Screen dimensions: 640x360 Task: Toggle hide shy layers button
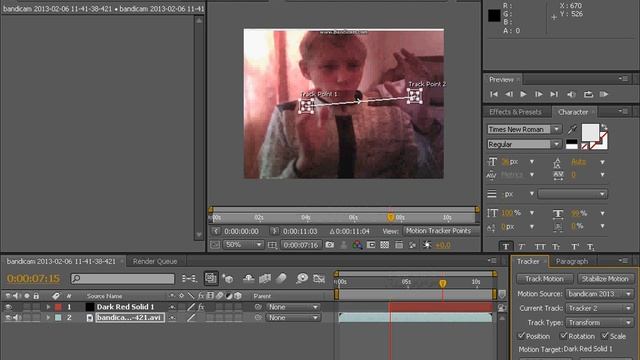tap(249, 278)
